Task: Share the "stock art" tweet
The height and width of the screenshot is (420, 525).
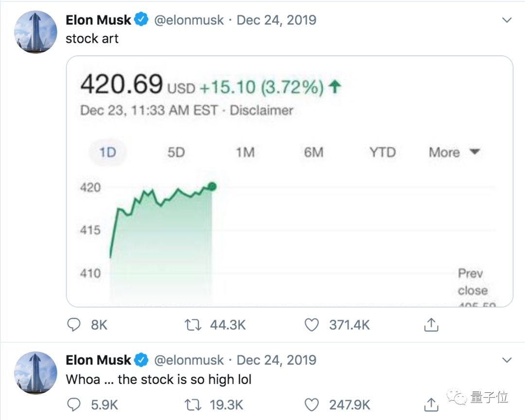Action: click(431, 325)
